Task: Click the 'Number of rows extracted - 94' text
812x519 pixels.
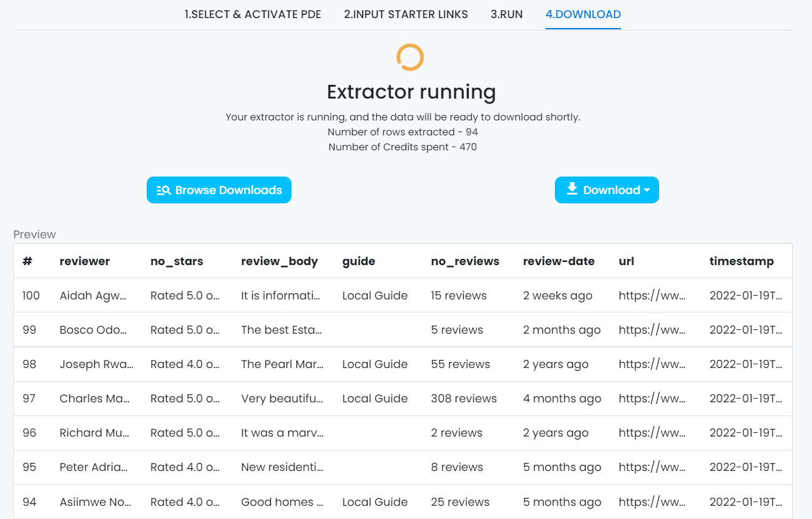Action: [x=403, y=132]
